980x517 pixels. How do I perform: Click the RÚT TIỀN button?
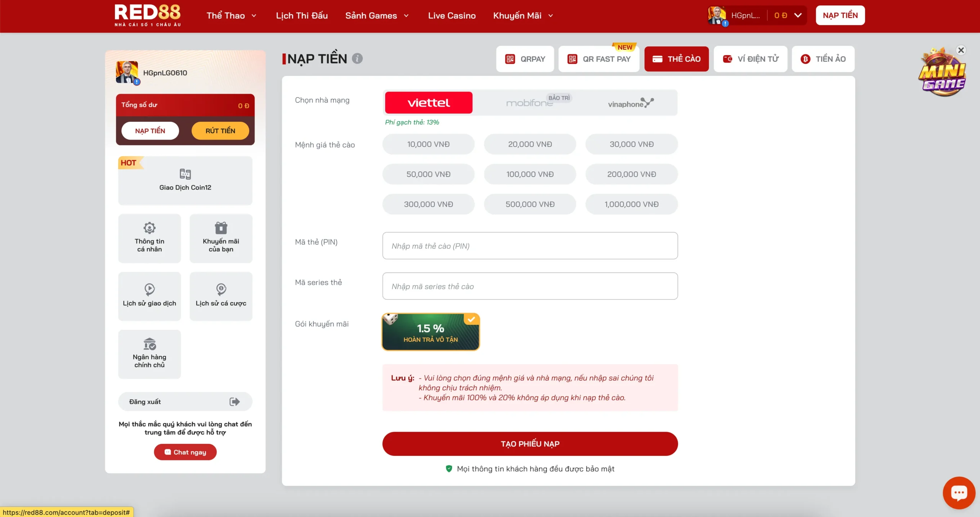pyautogui.click(x=220, y=131)
